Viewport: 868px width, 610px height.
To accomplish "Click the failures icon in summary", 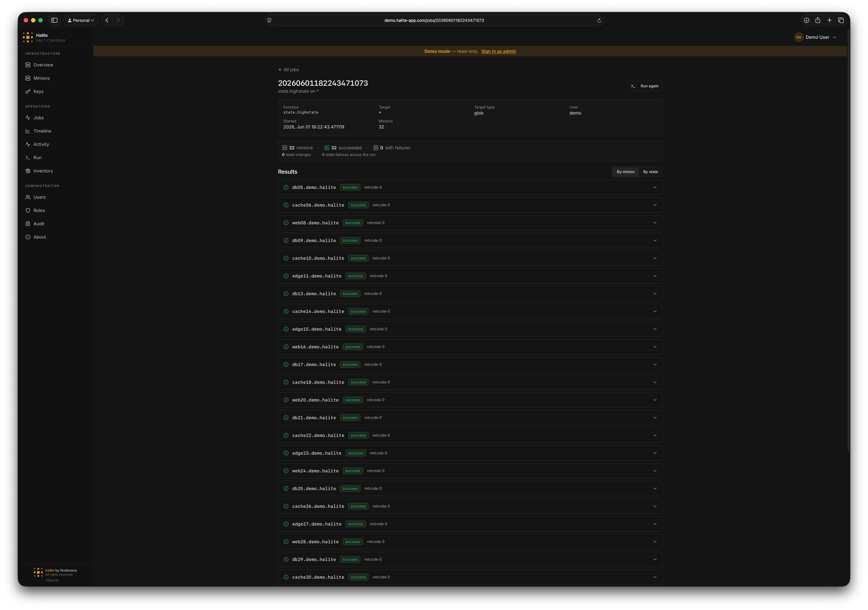I will (x=376, y=148).
